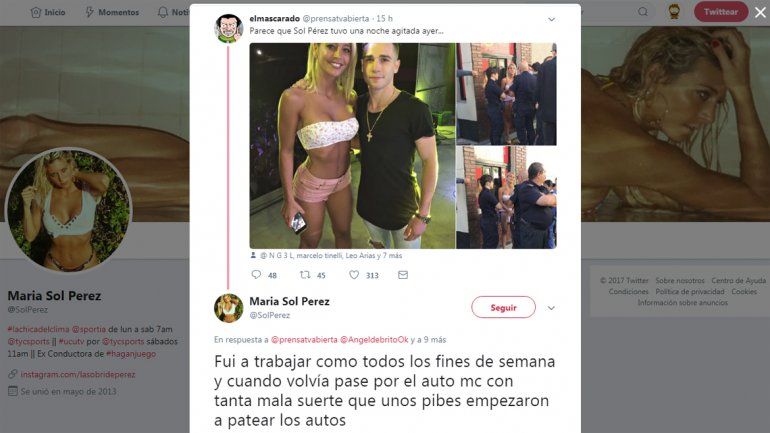Open instagram.com/lasobrideperez link
This screenshot has width=770, height=433.
tap(78, 375)
